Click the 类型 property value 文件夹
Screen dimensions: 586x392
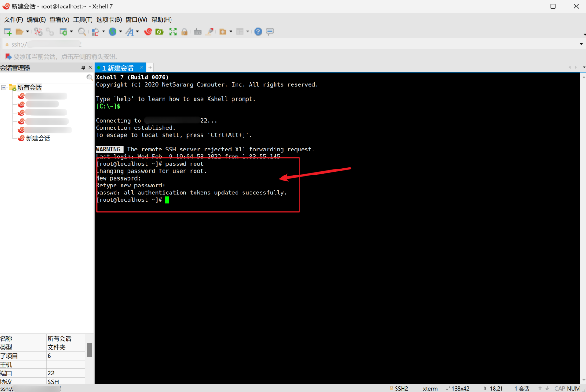coord(56,347)
